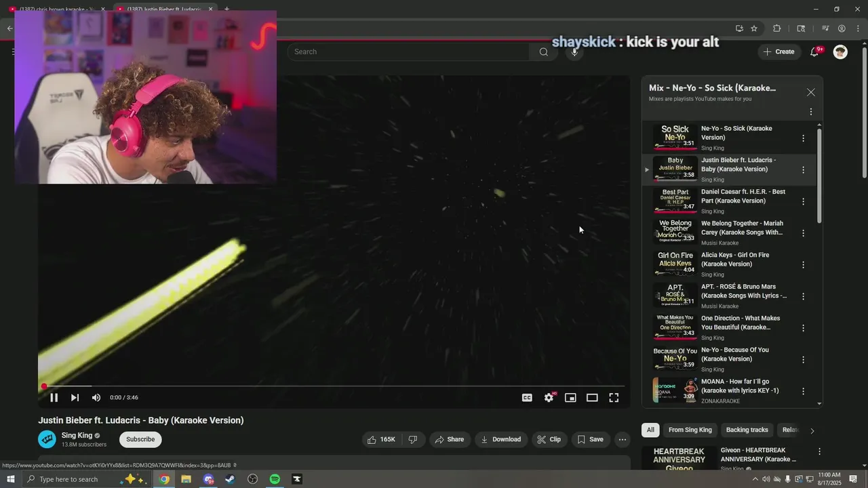Open Chrome extensions puzzle icon
Image resolution: width=868 pixels, height=488 pixels.
point(776,28)
